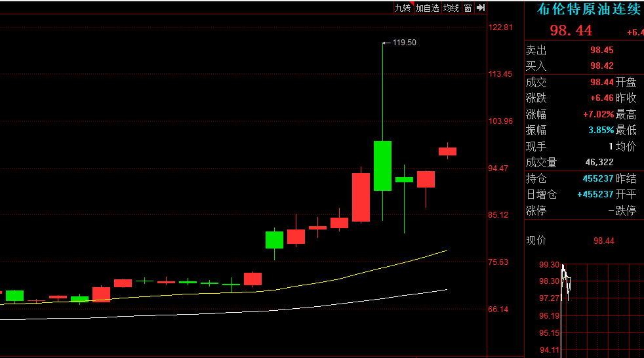The image size is (644, 358).
Task: Click the 开盘 label
Action: tap(626, 82)
